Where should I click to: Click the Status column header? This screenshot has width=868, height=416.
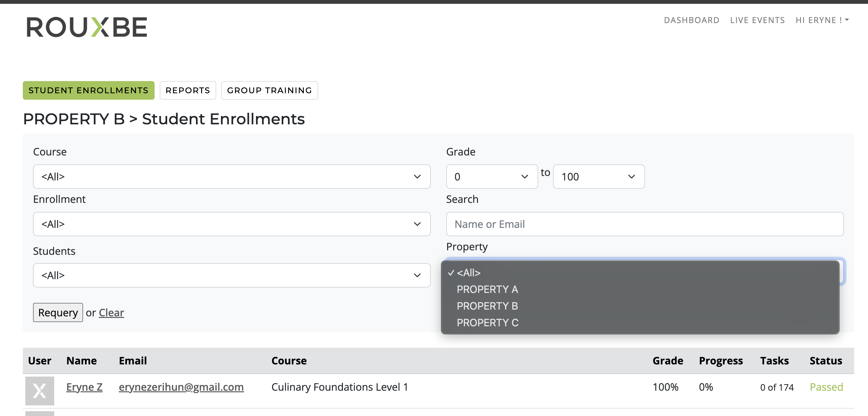826,361
